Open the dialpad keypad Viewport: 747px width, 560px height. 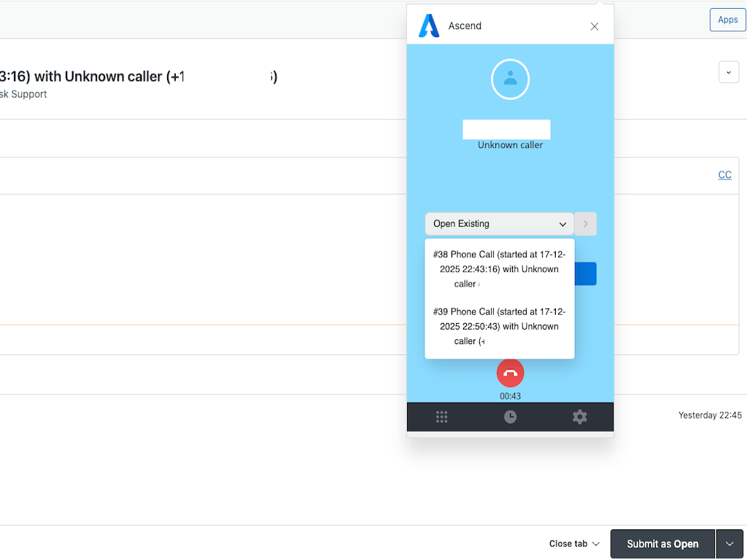(441, 417)
